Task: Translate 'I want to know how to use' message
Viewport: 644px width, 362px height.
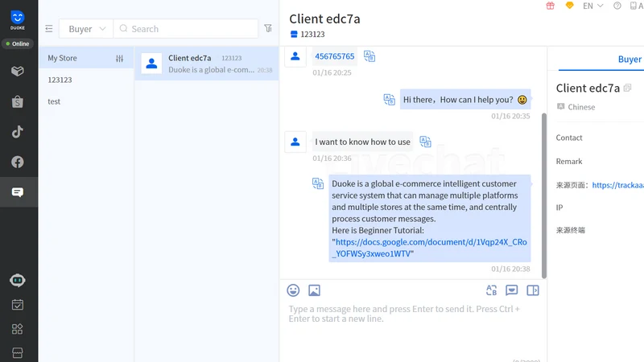Action: coord(425,142)
